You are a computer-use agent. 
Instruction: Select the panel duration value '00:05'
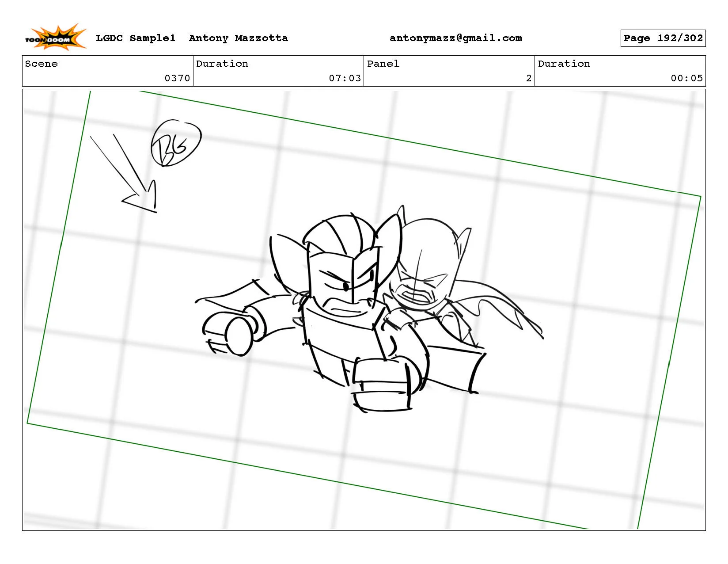(687, 78)
